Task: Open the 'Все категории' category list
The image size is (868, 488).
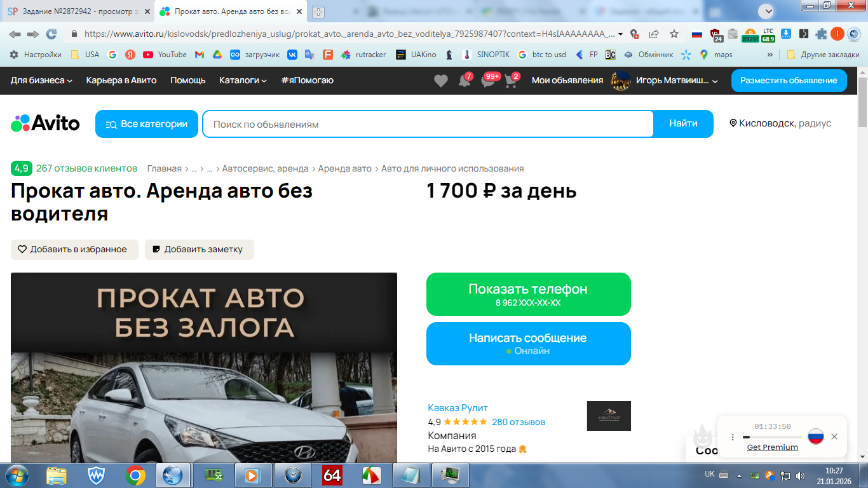Action: click(147, 124)
